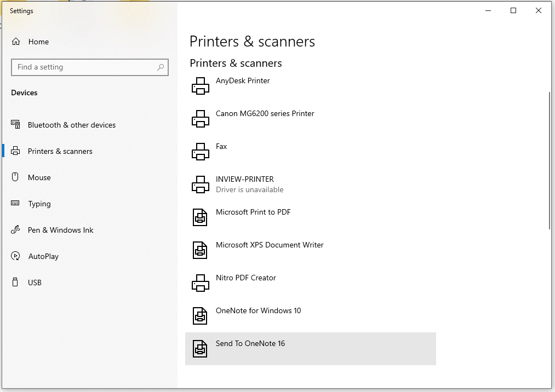Click the Send To OneNote 16 icon

200,349
